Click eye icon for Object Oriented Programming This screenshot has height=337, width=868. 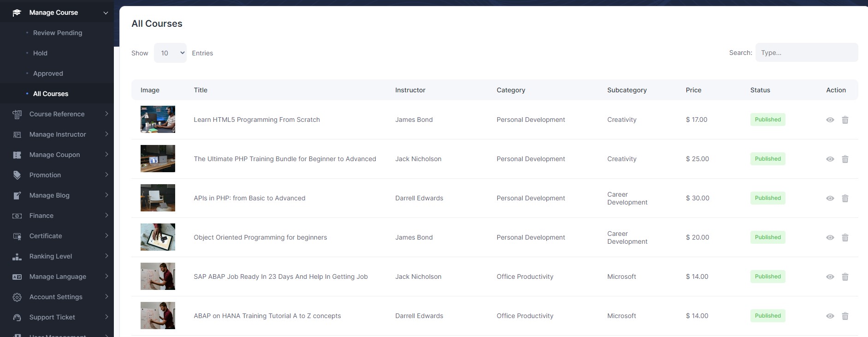pos(830,238)
